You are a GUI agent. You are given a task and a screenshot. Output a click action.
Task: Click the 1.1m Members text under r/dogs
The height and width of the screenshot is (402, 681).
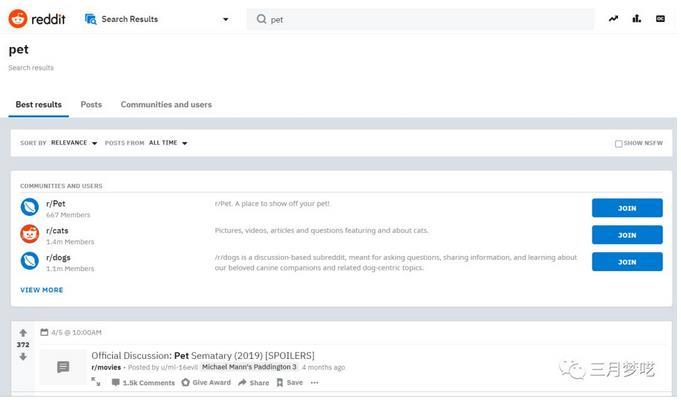pos(70,269)
